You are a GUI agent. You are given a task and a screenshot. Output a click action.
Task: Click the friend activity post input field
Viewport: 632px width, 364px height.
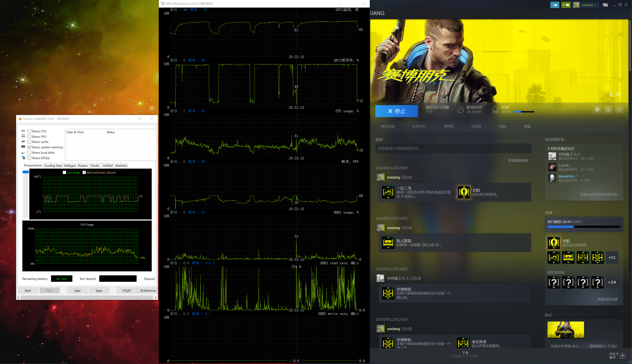coord(453,148)
